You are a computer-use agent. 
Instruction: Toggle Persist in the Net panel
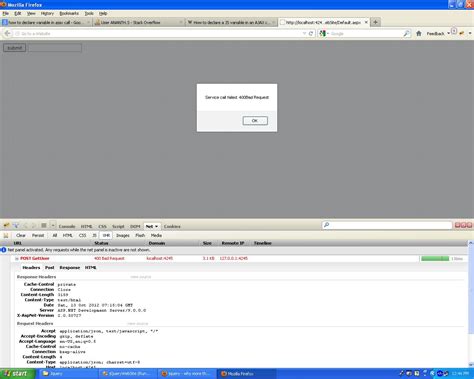pyautogui.click(x=38, y=235)
